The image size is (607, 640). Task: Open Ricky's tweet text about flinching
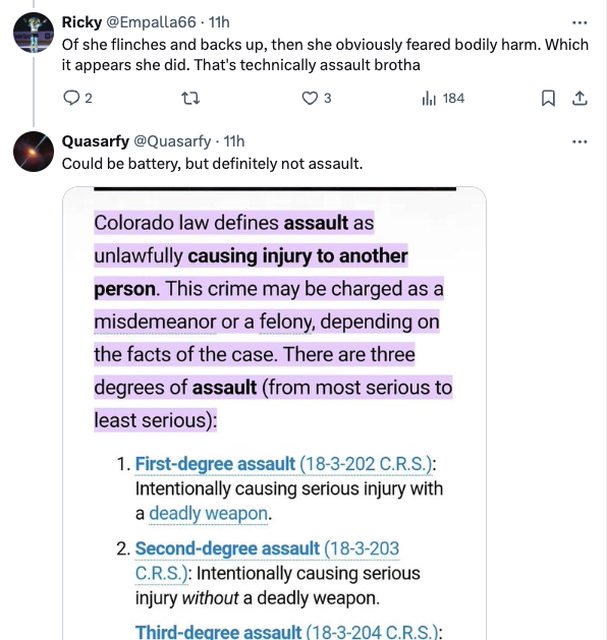coord(300,55)
